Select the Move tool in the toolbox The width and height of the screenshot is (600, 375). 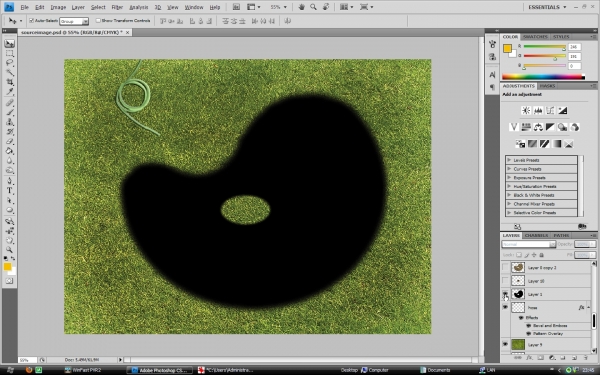[10, 44]
